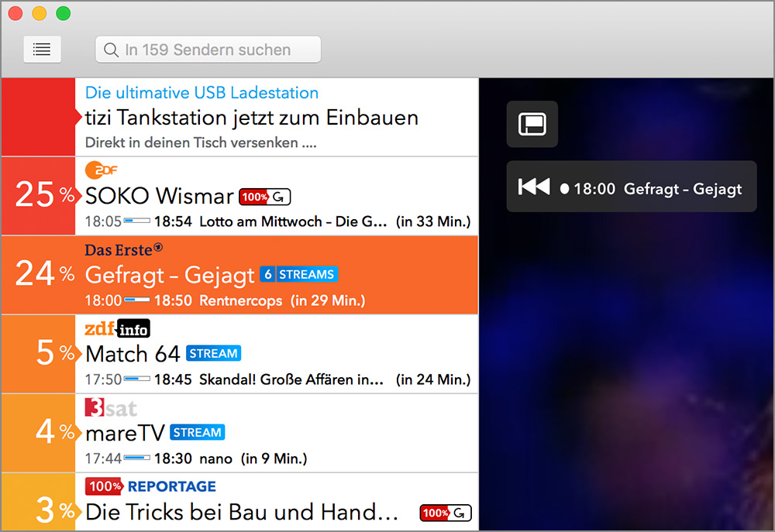
Task: Click the ZDF channel logo
Action: pos(102,170)
